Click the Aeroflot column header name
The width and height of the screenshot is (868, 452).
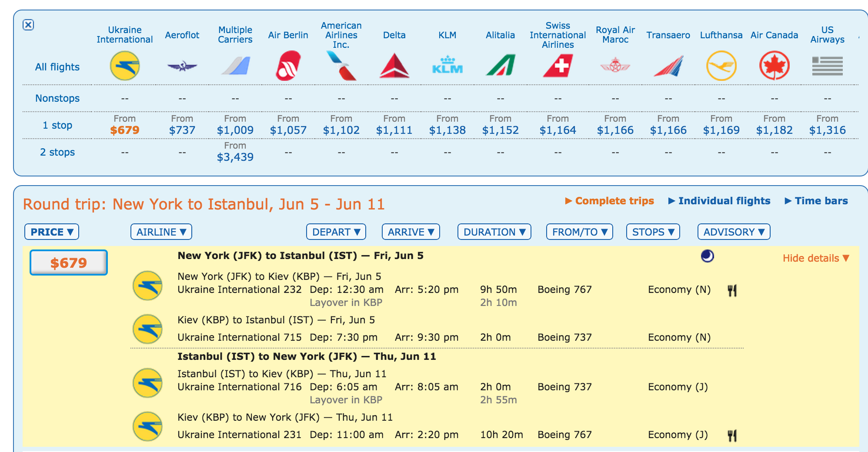pos(182,35)
